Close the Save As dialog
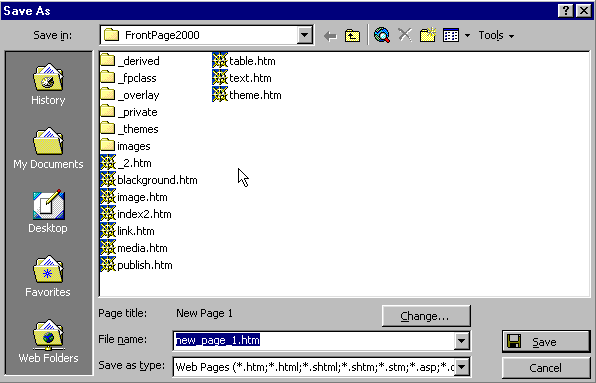Screen dimensions: 596x383 click(583, 11)
